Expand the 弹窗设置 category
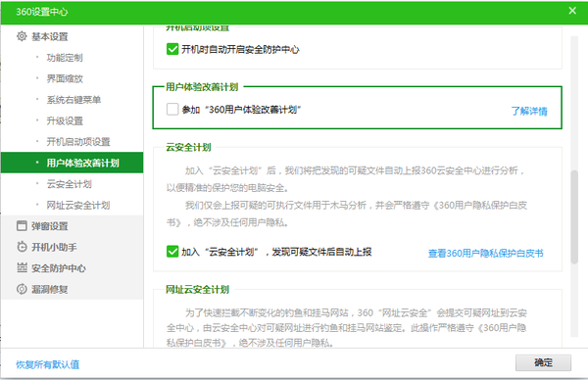Screen dimensions: 588x380 coord(50,226)
